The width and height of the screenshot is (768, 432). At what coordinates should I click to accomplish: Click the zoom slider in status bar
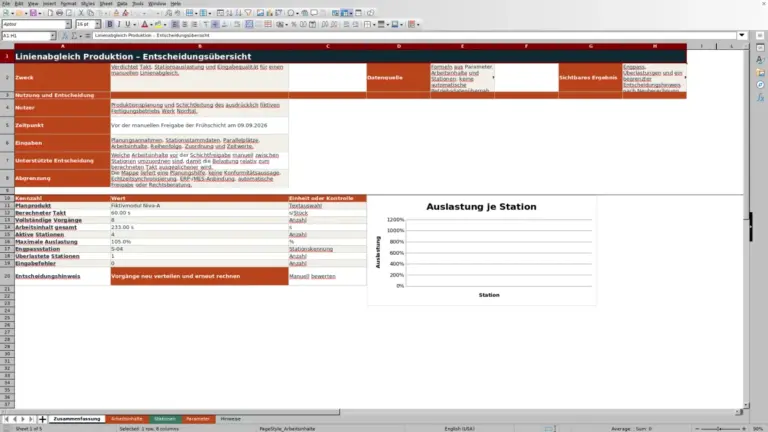(x=720, y=429)
